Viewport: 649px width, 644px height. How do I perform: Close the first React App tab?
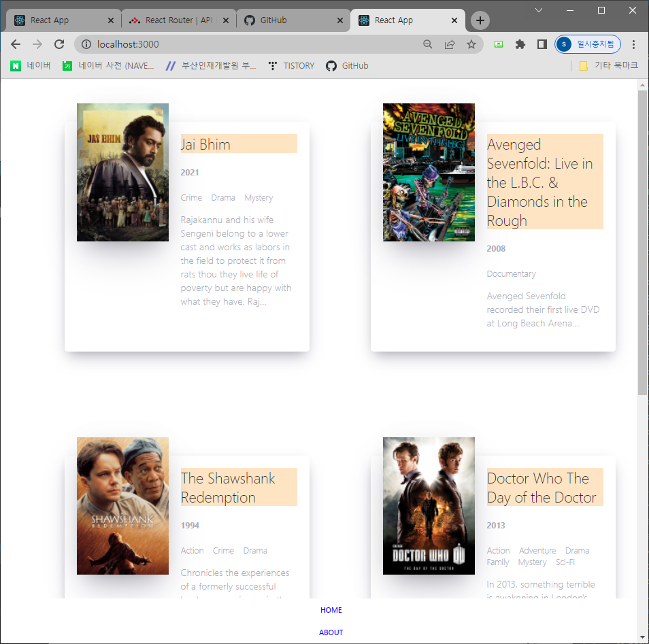pos(111,20)
